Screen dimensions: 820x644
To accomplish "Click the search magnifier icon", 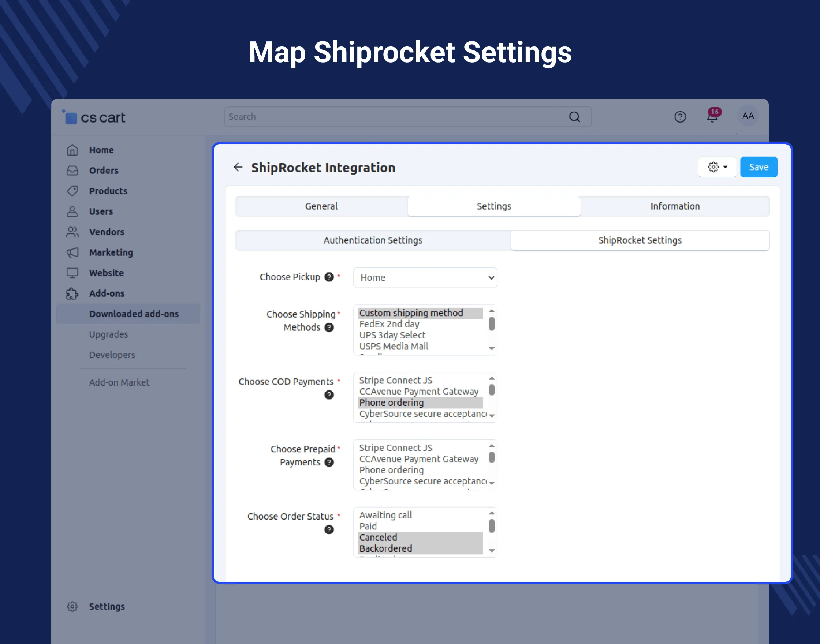I will pos(574,117).
